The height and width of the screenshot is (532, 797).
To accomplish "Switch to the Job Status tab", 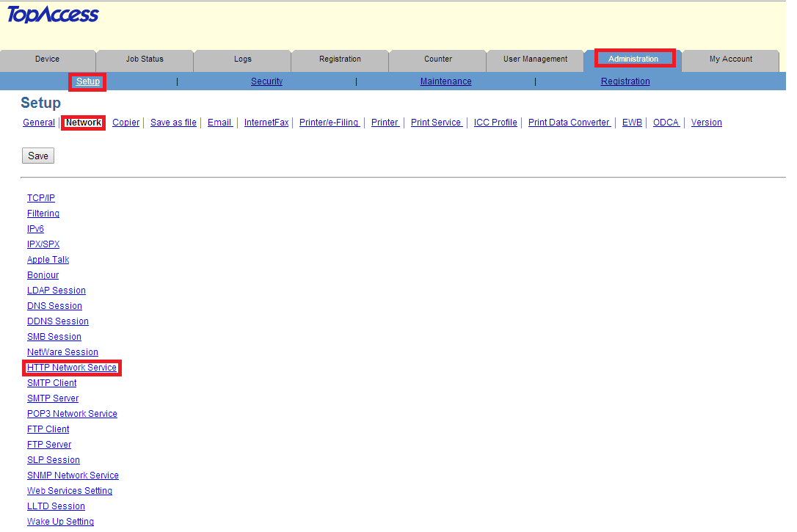I will tap(144, 59).
